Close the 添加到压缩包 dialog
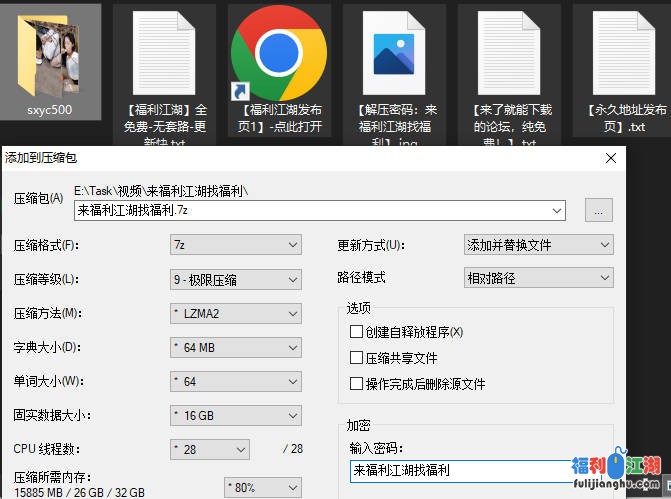 610,158
